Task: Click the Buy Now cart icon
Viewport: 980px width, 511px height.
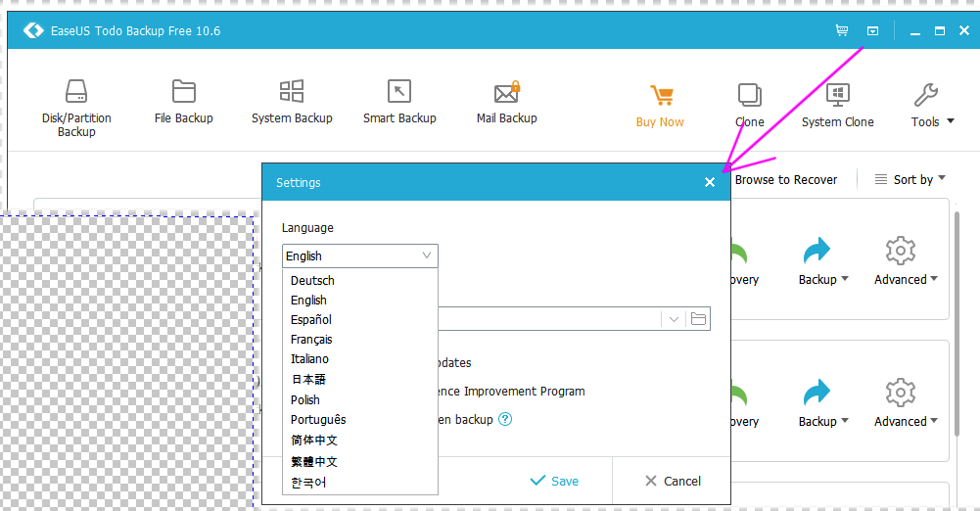Action: click(661, 96)
